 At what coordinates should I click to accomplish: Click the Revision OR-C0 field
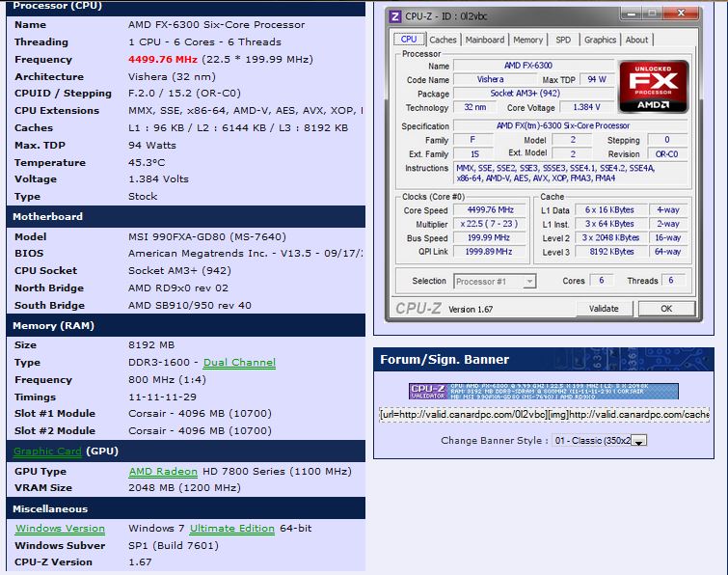[x=666, y=153]
